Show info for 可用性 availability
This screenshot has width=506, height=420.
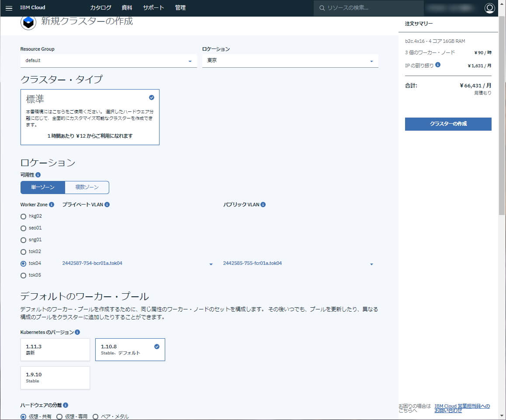click(x=38, y=175)
